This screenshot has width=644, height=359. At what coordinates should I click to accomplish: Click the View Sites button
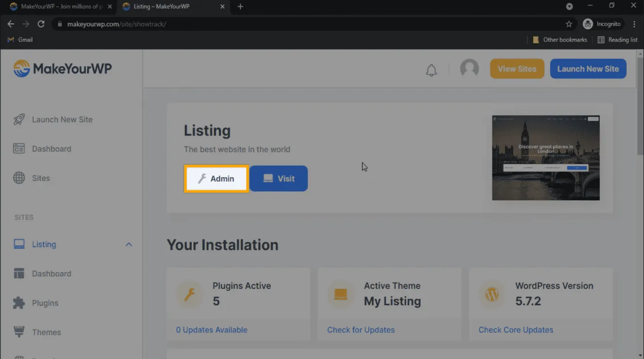(517, 69)
